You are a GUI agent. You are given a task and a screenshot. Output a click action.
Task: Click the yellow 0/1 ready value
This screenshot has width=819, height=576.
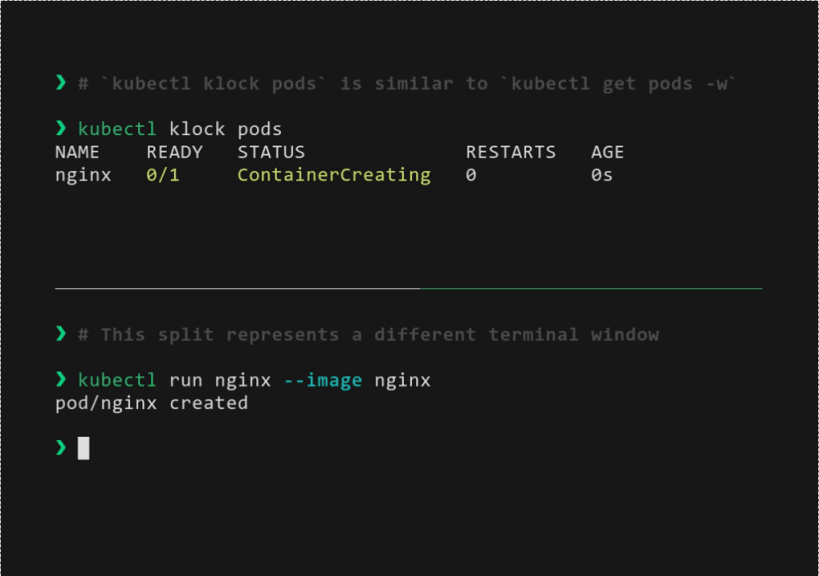coord(163,175)
